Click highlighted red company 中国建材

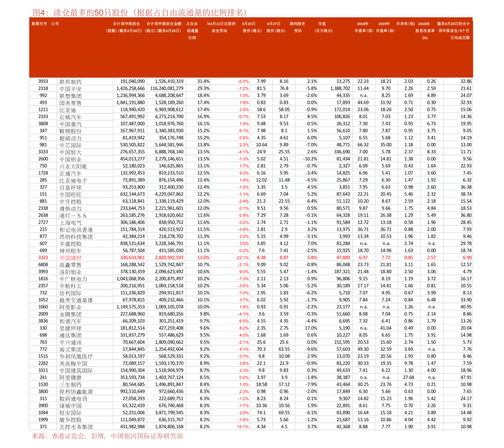(70, 258)
